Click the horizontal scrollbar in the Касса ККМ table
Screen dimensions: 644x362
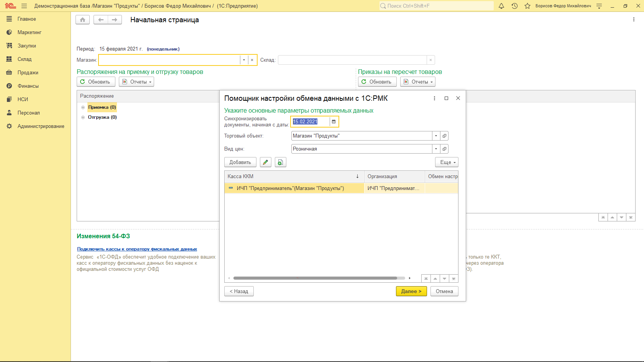(x=315, y=278)
